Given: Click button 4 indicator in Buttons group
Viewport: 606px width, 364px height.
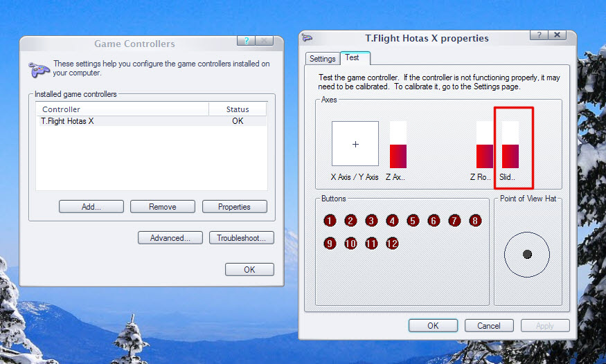Looking at the screenshot, I should (x=392, y=221).
